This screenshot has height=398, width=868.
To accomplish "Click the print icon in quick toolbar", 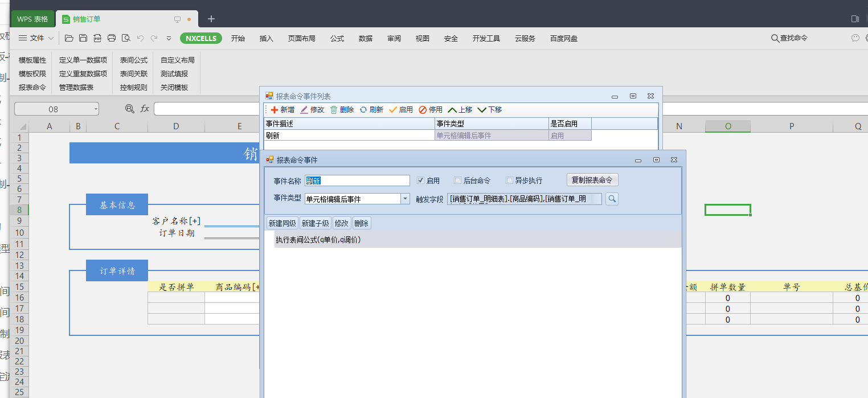I will click(x=112, y=38).
